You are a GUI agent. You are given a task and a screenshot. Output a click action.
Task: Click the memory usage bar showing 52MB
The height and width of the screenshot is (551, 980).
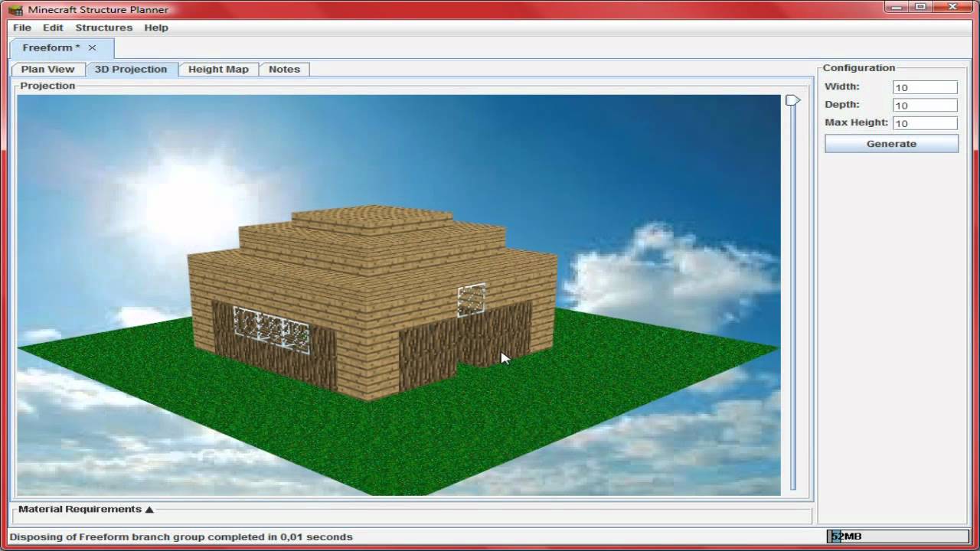(x=897, y=536)
